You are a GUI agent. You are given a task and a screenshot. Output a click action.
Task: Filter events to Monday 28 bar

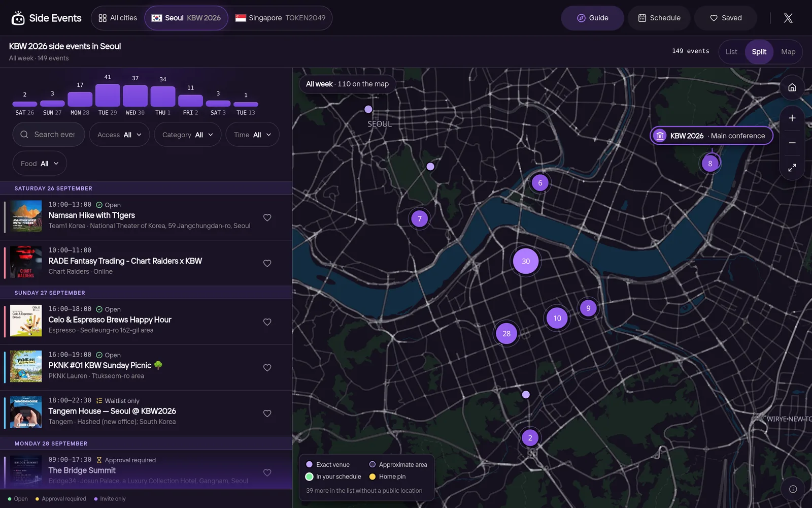pyautogui.click(x=80, y=99)
